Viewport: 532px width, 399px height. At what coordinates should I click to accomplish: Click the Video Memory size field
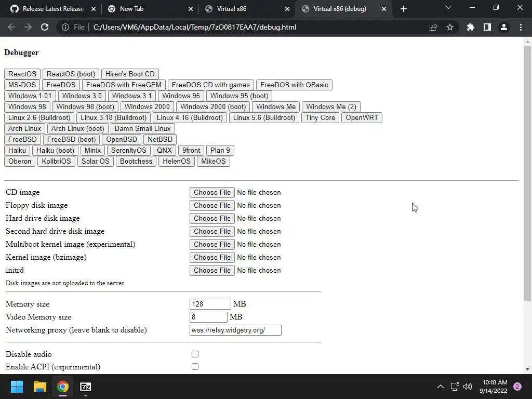pos(208,317)
